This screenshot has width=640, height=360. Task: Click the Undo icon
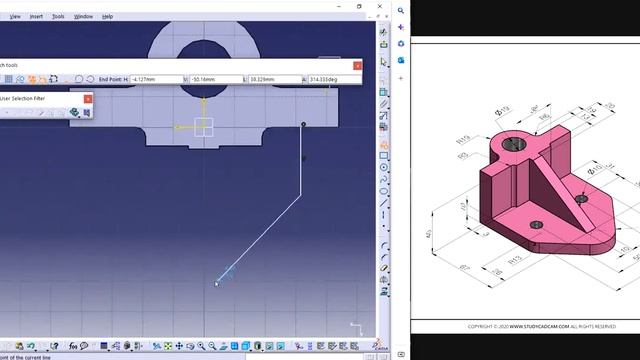(x=31, y=346)
